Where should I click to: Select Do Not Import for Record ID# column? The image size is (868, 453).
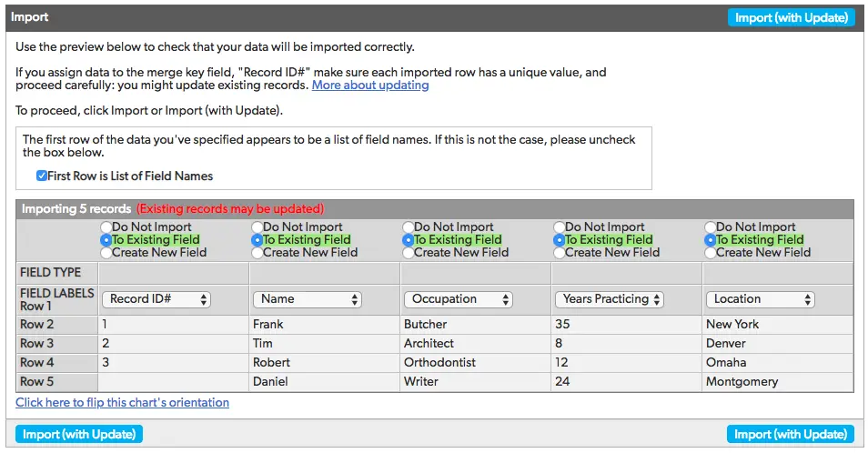(x=106, y=227)
